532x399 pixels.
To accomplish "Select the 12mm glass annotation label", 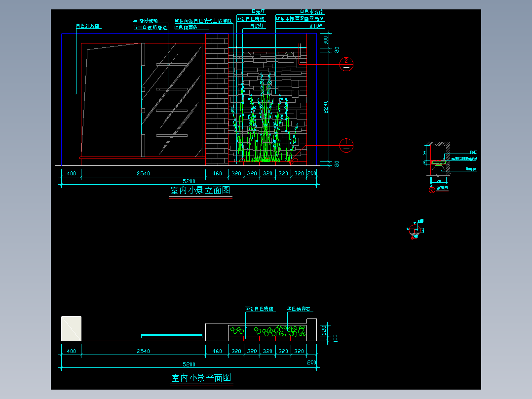I will point(151,28).
